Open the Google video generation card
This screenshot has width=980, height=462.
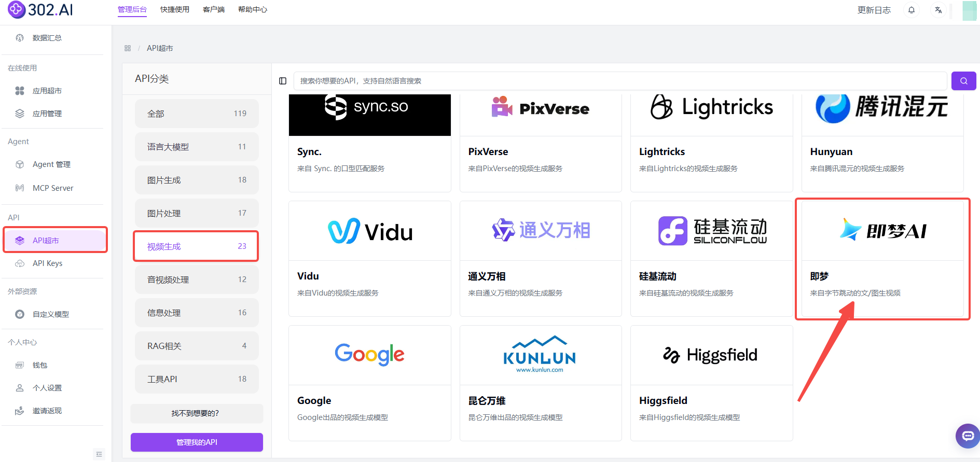(x=370, y=383)
